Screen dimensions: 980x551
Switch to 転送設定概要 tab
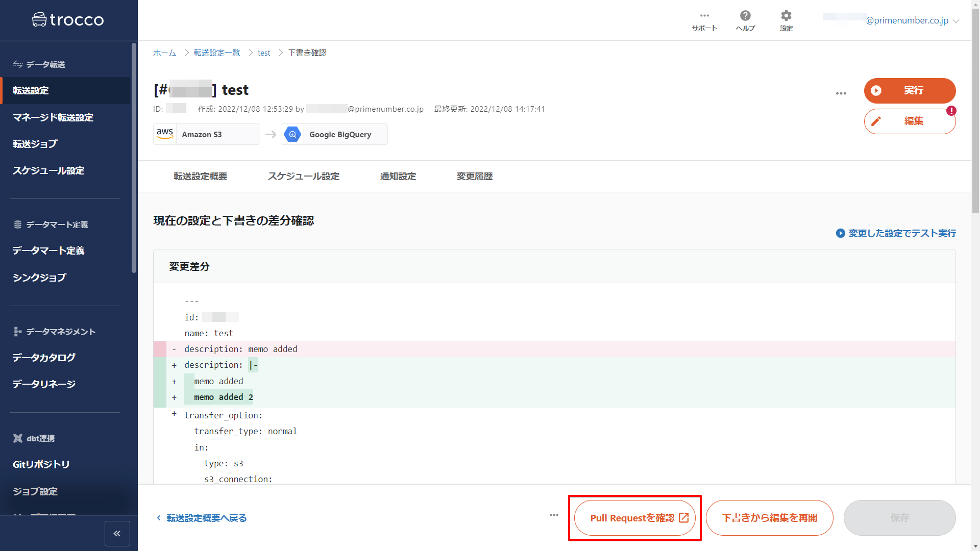pos(200,177)
